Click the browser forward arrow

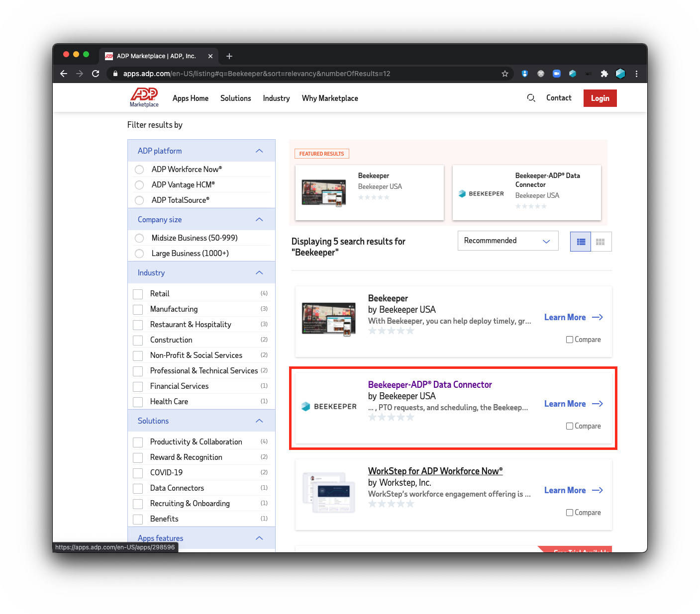80,74
